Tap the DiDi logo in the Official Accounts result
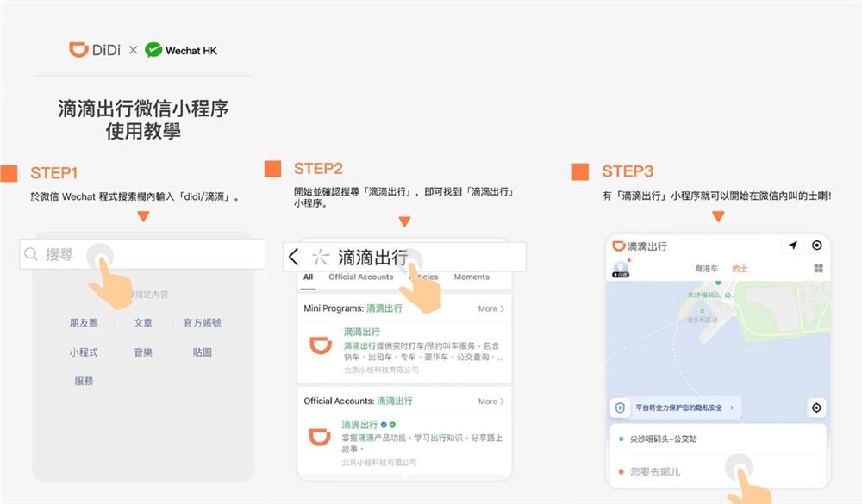This screenshot has width=862, height=504. pos(320,437)
